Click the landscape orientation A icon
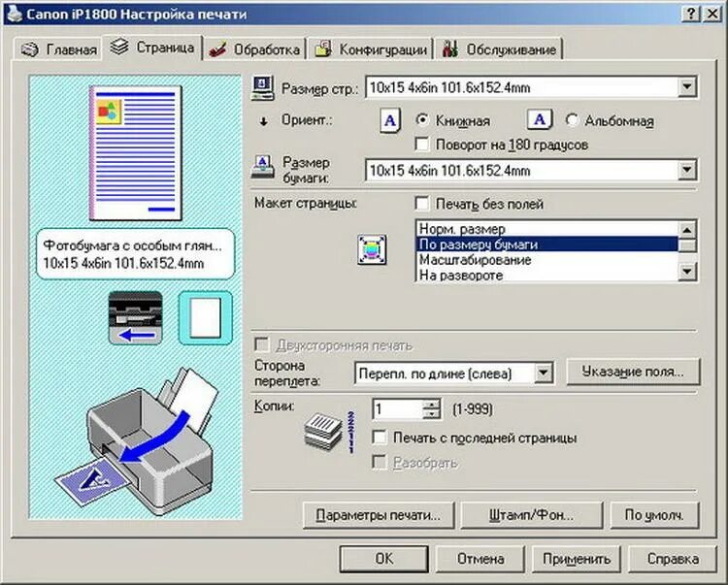The height and width of the screenshot is (585, 728). click(540, 119)
